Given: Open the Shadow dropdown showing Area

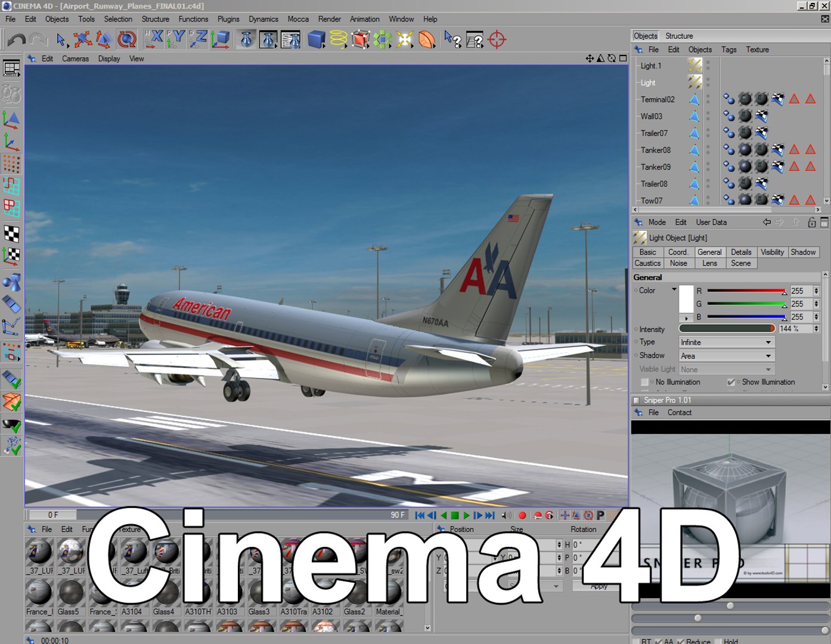Looking at the screenshot, I should click(727, 356).
